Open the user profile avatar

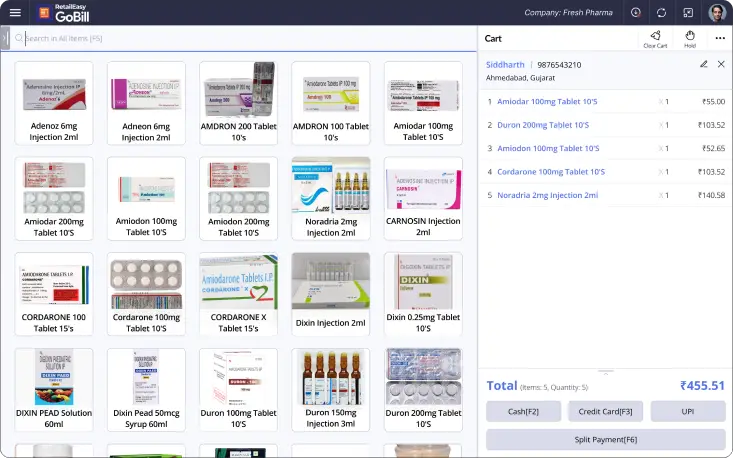(x=717, y=12)
